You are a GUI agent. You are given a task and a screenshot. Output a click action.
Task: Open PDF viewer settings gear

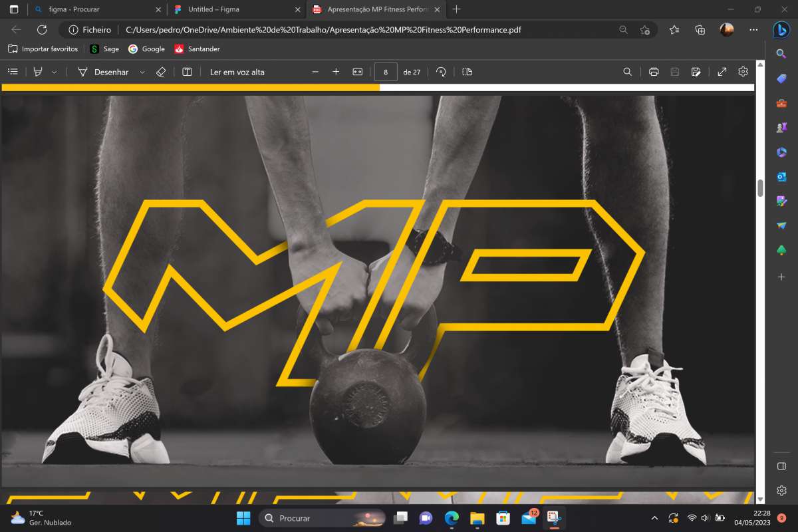743,72
